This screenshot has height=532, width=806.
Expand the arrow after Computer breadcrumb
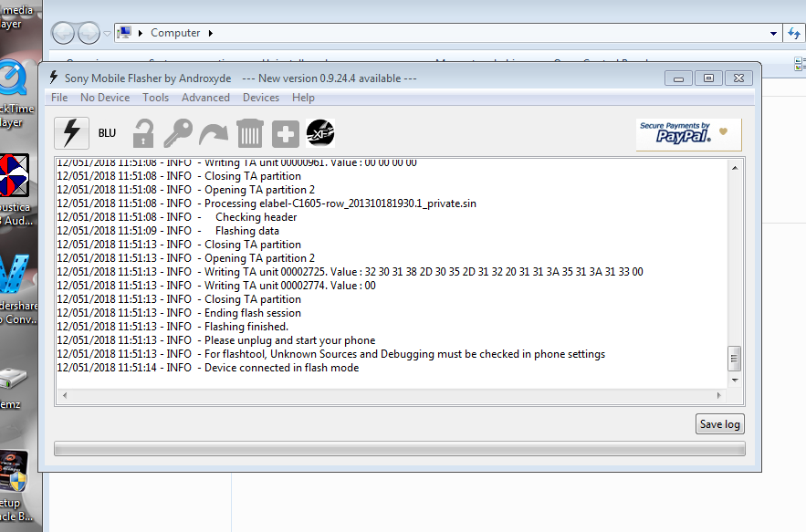click(x=210, y=34)
